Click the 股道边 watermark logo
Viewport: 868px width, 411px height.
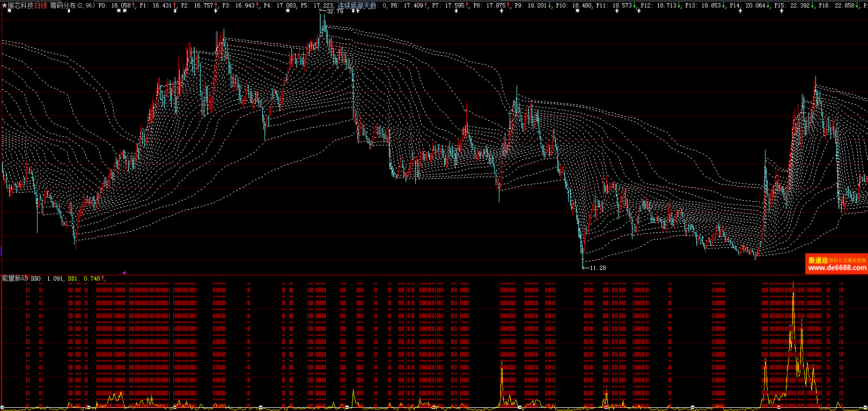(818, 260)
